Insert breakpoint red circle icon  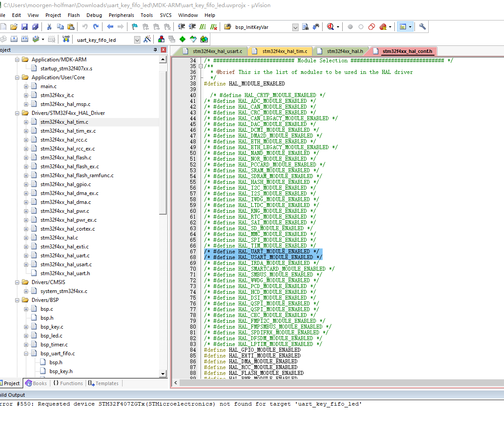tap(350, 27)
